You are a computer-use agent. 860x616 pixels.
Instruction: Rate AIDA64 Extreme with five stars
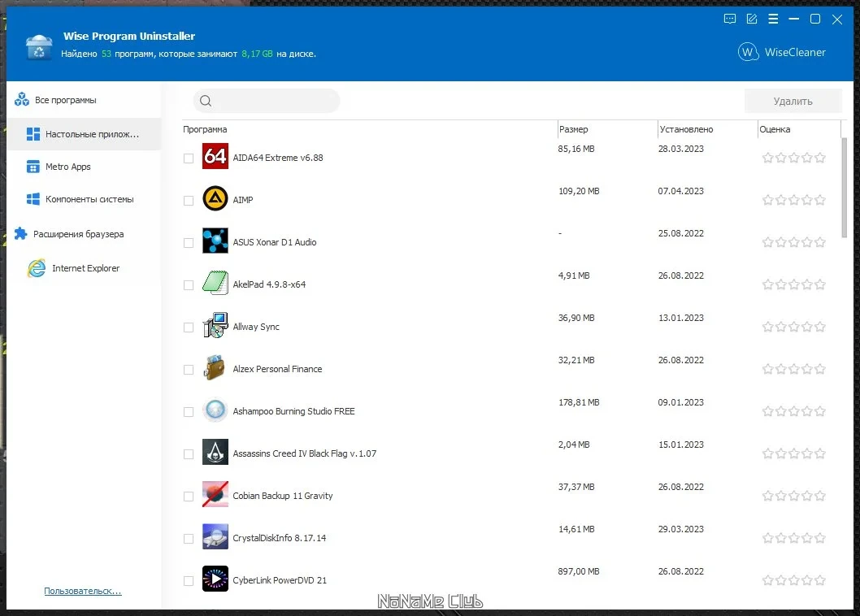coord(820,158)
